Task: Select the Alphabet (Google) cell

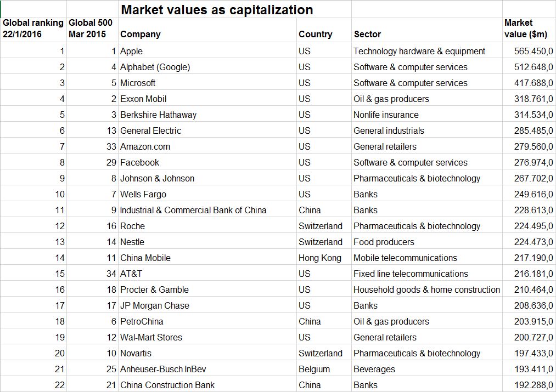Action: pyautogui.click(x=207, y=67)
